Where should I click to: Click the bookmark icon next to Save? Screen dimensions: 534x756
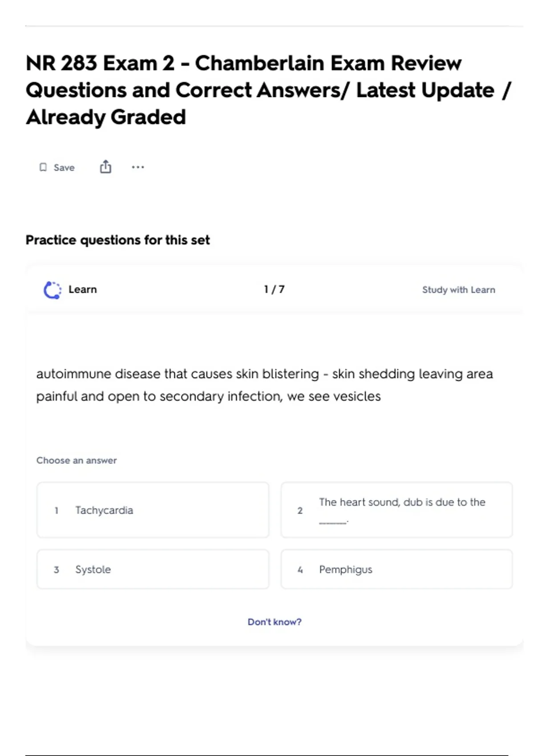(x=43, y=167)
